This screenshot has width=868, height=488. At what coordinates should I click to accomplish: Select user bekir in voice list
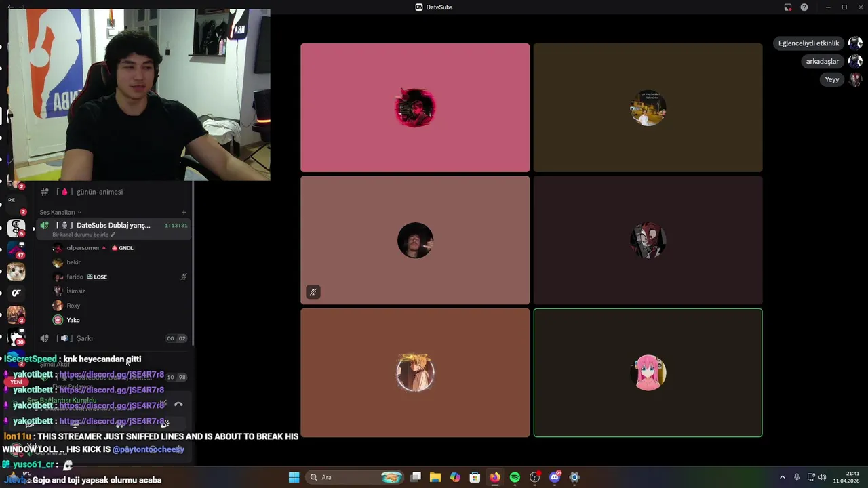[x=73, y=262]
